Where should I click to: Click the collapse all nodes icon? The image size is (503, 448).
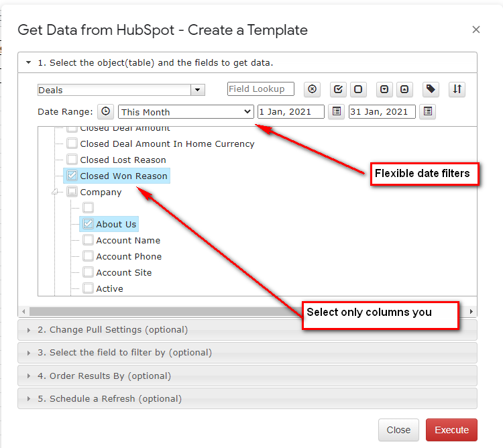404,89
